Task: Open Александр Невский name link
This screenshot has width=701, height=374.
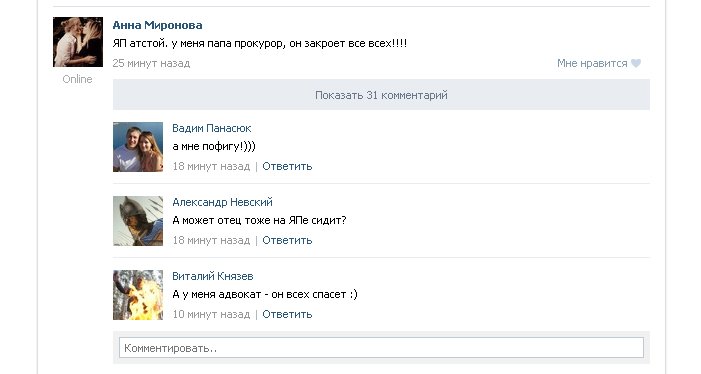Action: coord(222,202)
